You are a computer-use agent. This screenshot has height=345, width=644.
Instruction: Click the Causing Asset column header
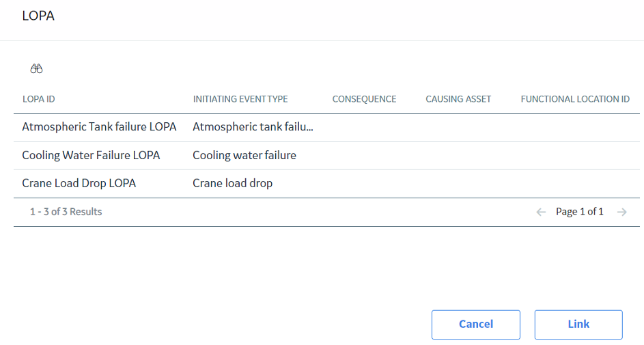(x=458, y=99)
